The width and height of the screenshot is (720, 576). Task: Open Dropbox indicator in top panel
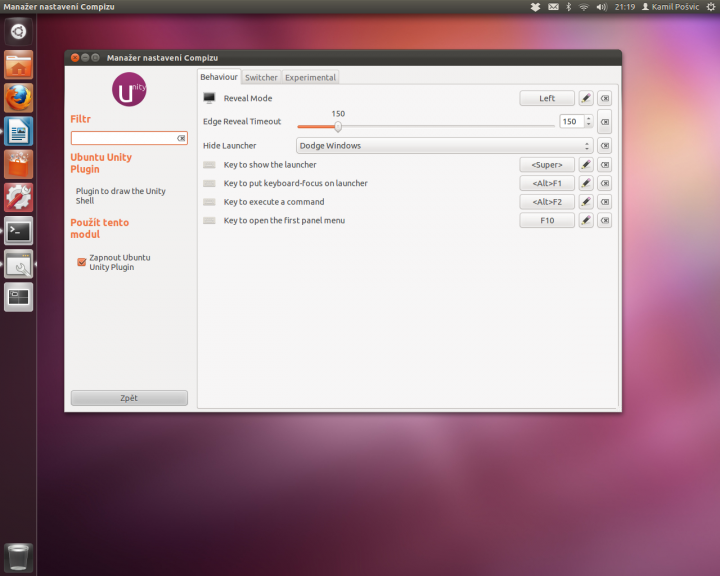535,7
